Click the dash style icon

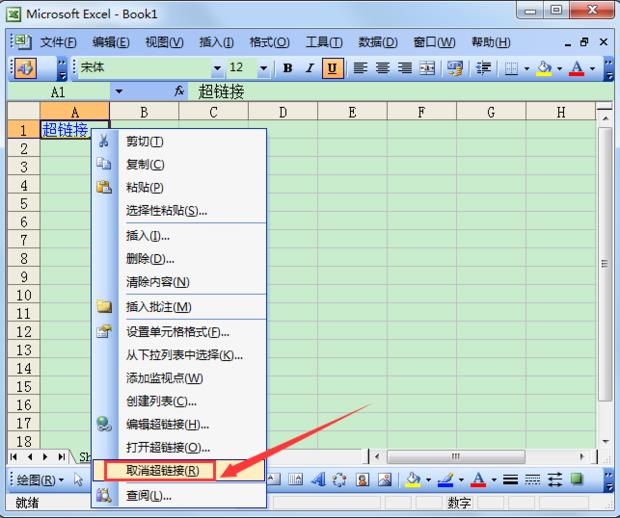pyautogui.click(x=532, y=480)
